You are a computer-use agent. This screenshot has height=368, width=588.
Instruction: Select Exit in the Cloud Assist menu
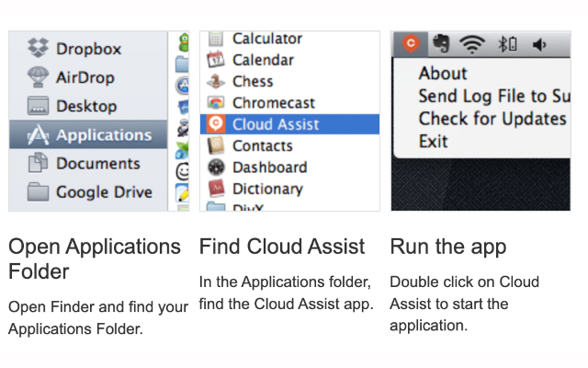[433, 142]
